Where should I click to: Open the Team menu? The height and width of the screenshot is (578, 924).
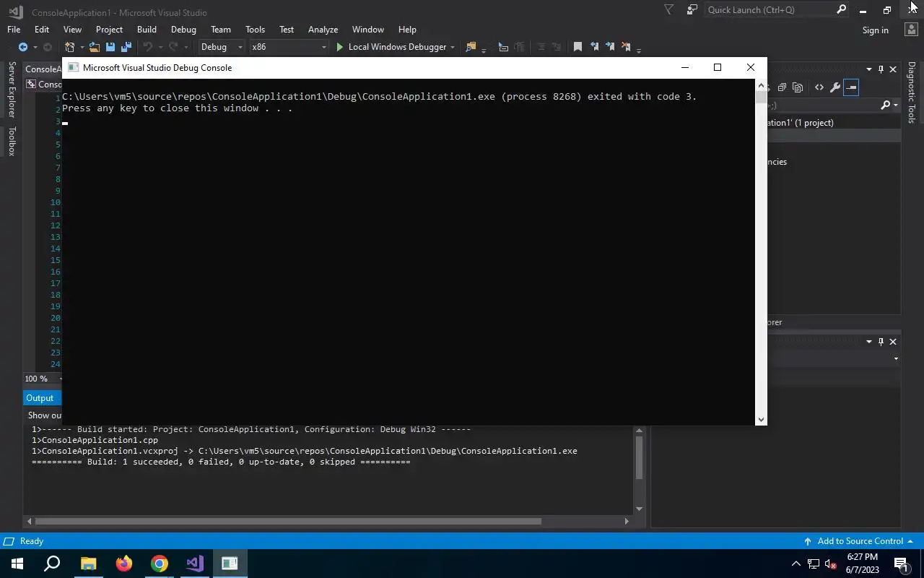click(x=221, y=30)
